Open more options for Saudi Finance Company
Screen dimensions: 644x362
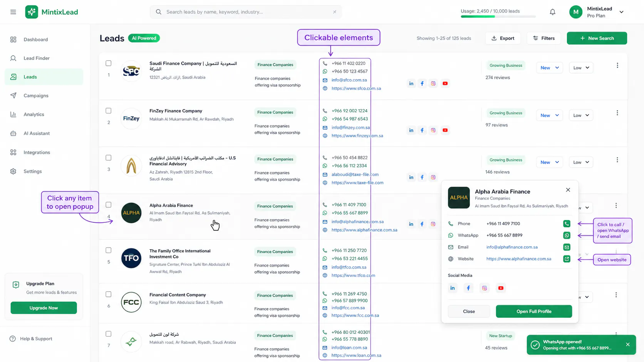coord(617,65)
